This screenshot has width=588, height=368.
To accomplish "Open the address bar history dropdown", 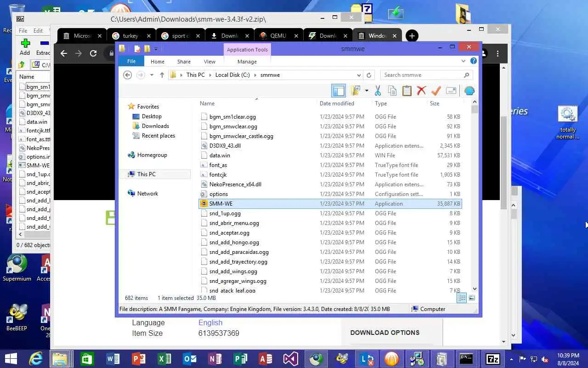I will coord(359,75).
